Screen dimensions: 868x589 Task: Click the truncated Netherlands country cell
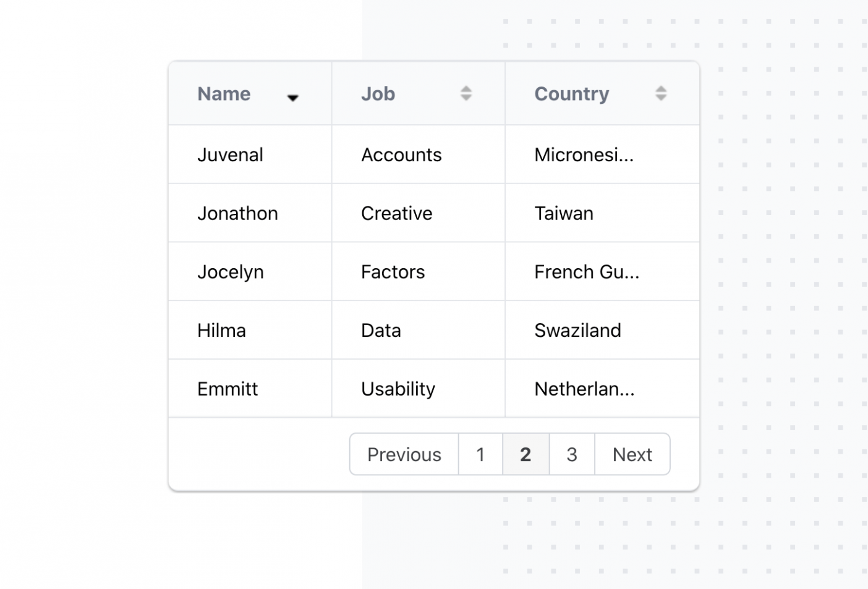(584, 389)
